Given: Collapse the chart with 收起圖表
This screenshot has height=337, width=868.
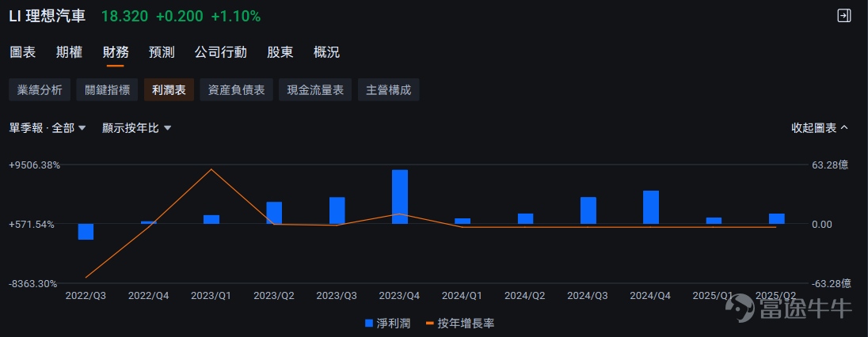Looking at the screenshot, I should (x=819, y=128).
